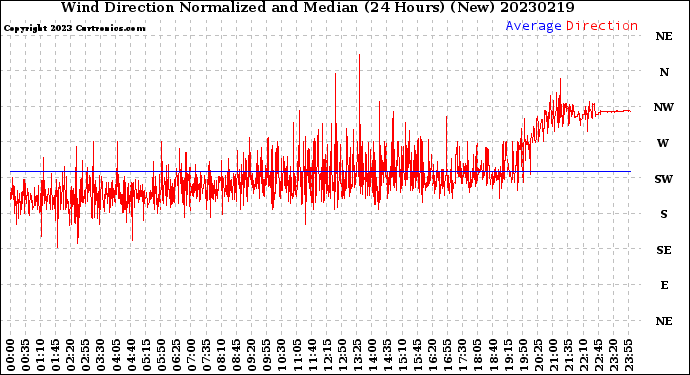This screenshot has height=375, width=690.
Task: Click the '04:05' time axis label
Action: click(116, 355)
